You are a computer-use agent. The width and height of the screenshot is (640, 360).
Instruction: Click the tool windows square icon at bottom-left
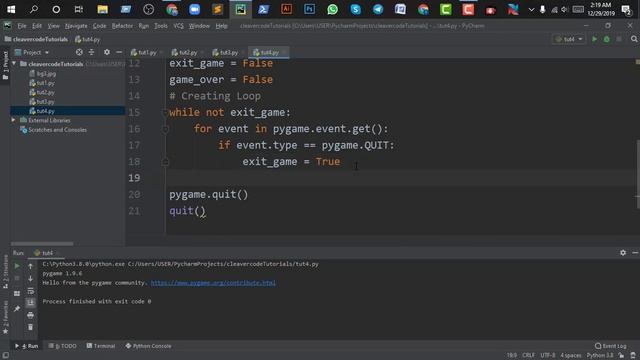[5, 355]
